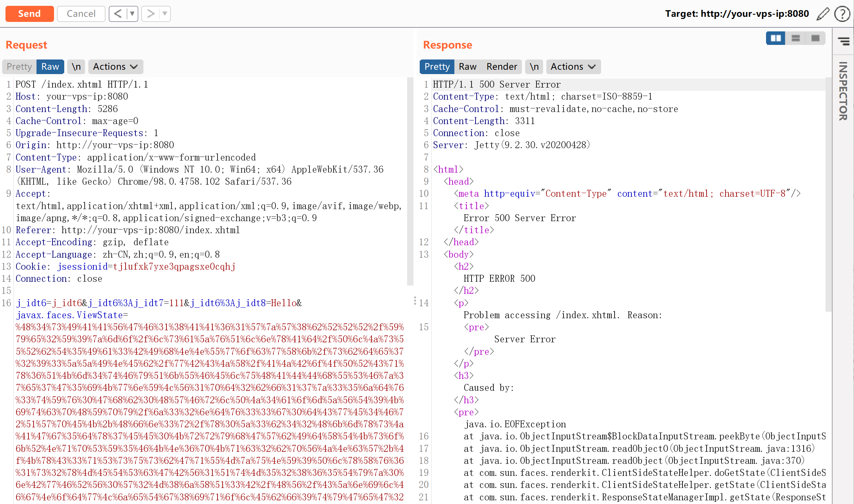Image resolution: width=854 pixels, height=504 pixels.
Task: Switch request view to Pretty
Action: pos(19,67)
